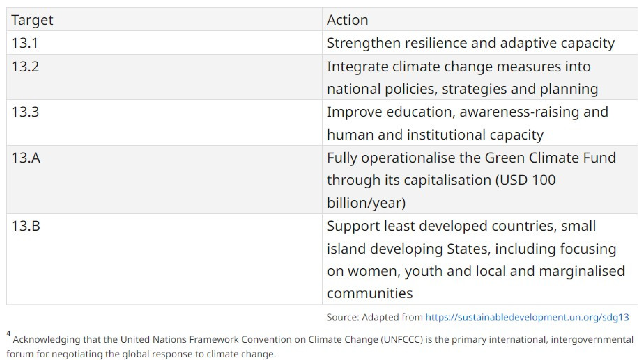The image size is (644, 364).
Task: Click the footnote 4 superscript marker
Action: click(9, 334)
